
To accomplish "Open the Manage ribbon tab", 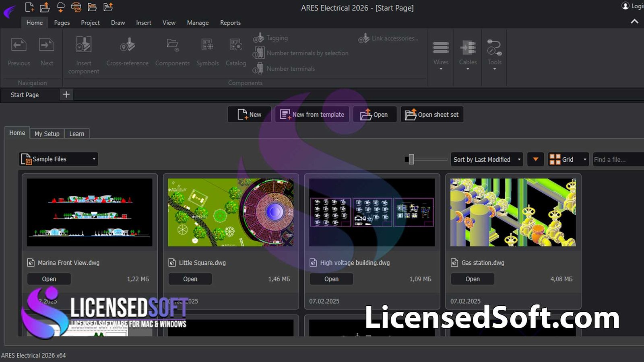I will [198, 23].
